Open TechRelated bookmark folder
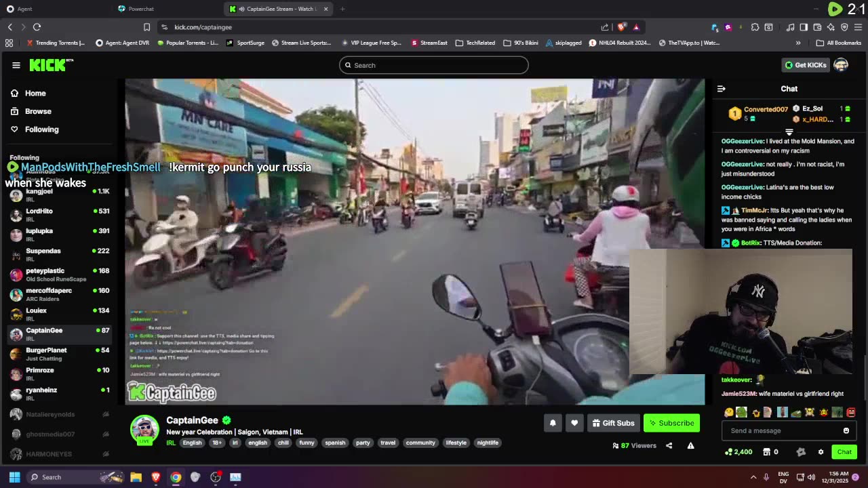This screenshot has height=488, width=868. pyautogui.click(x=475, y=43)
